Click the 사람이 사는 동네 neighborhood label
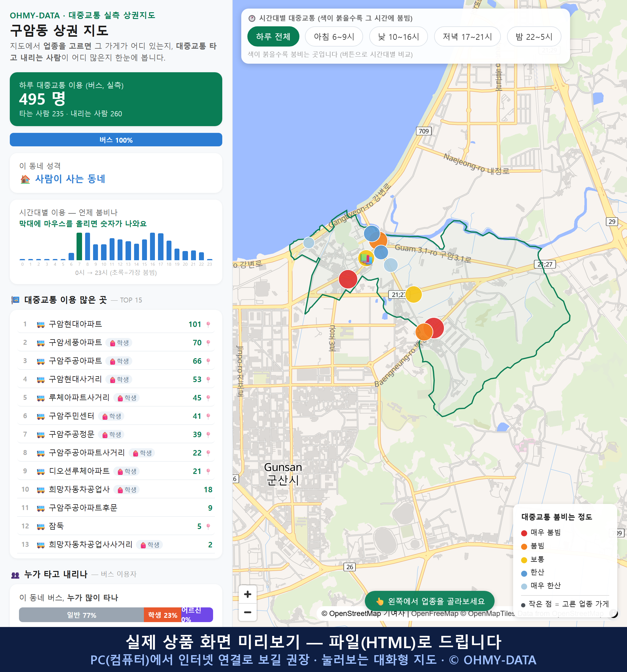Viewport: 627px width, 672px height. 70,179
